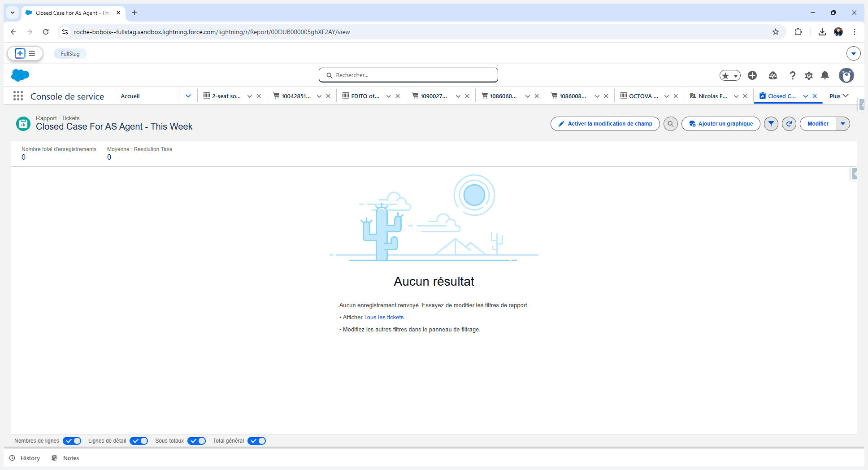The width and height of the screenshot is (868, 470).
Task: Open Chrome extensions puzzle icon
Action: click(x=799, y=32)
